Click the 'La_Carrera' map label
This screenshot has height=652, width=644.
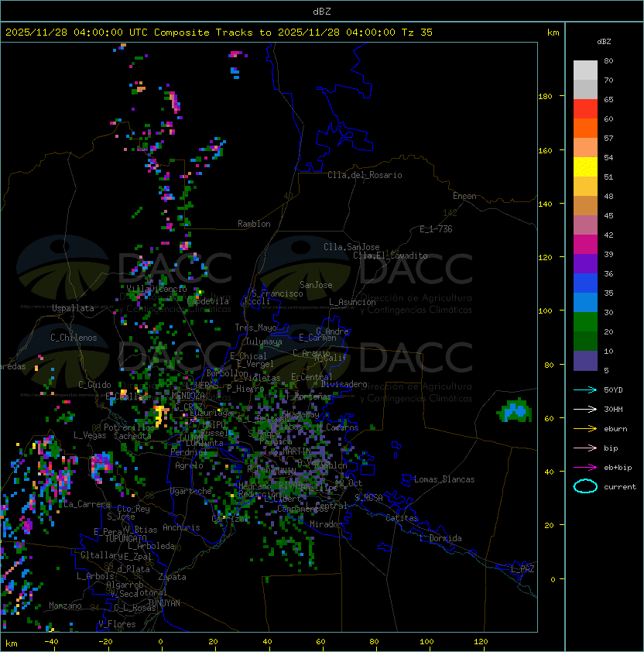click(x=87, y=504)
